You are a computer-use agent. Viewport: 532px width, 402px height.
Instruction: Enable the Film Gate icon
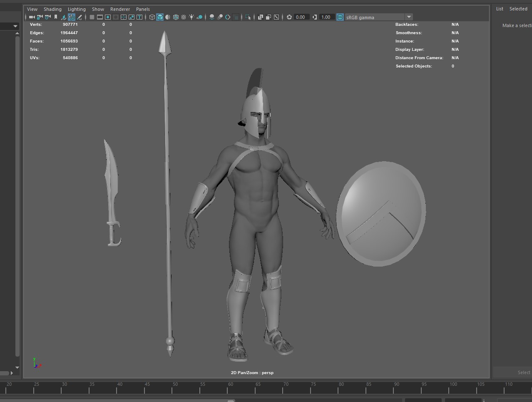[x=100, y=17]
